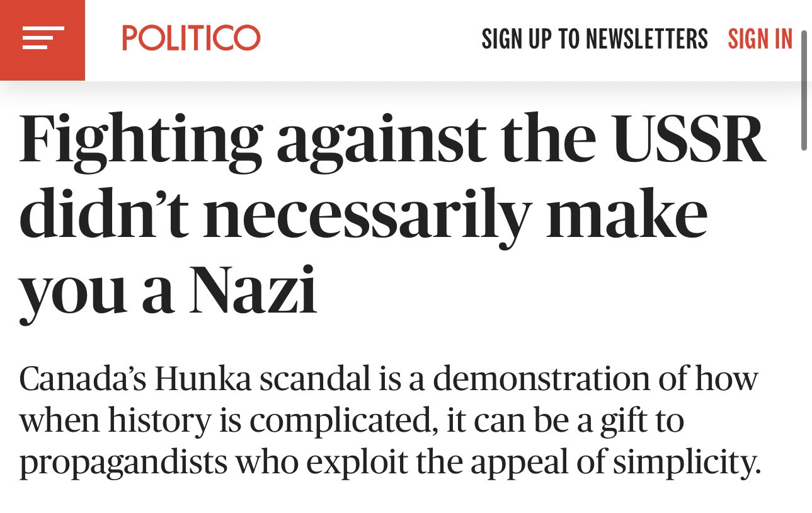Click the page scrollbar thumb
This screenshot has width=812, height=513.
pos(804,90)
